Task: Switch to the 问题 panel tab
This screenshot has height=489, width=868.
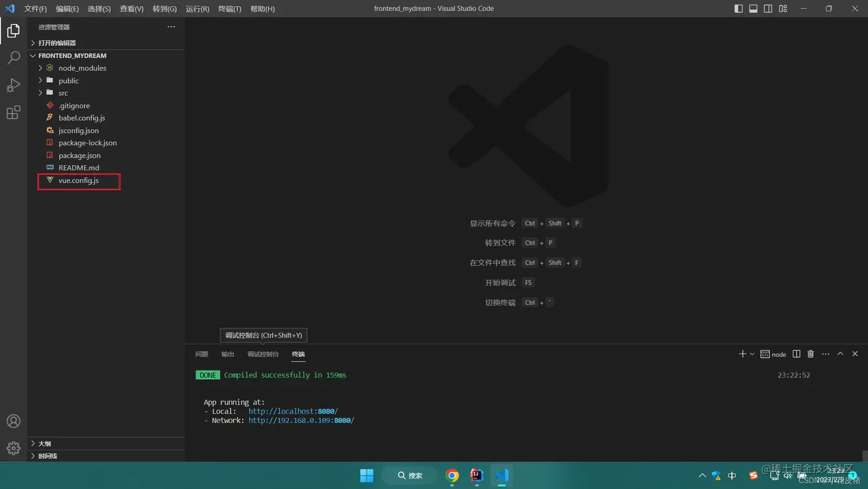Action: pos(201,354)
